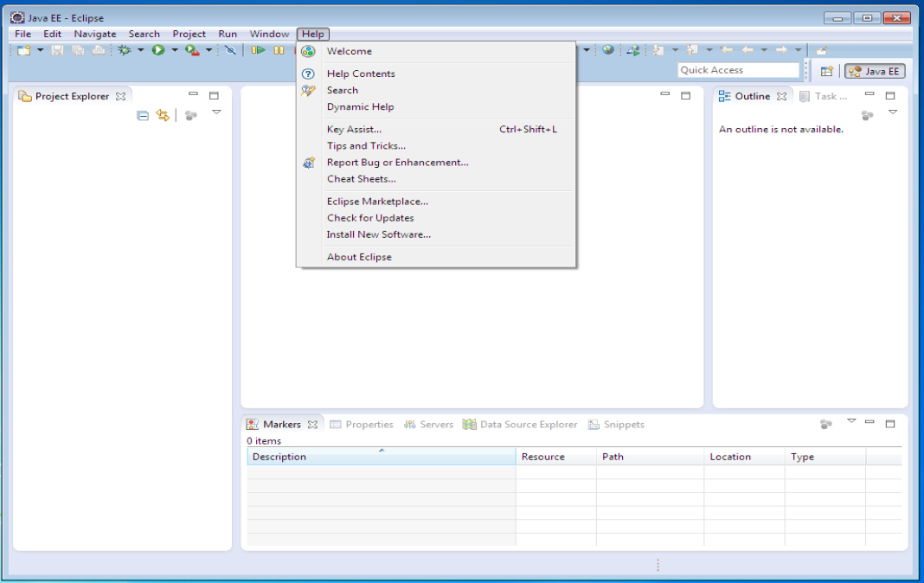
Task: Launch the Web Services Explorer icon
Action: [x=633, y=51]
